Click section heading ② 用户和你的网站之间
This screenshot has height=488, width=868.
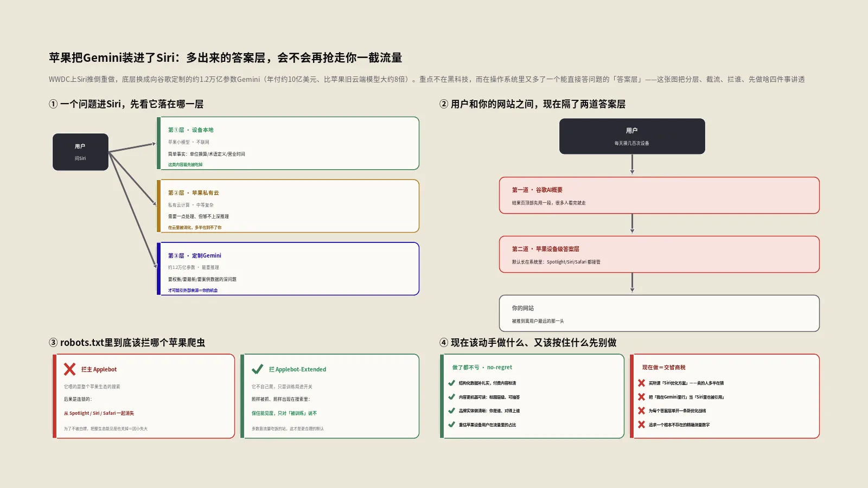click(532, 104)
